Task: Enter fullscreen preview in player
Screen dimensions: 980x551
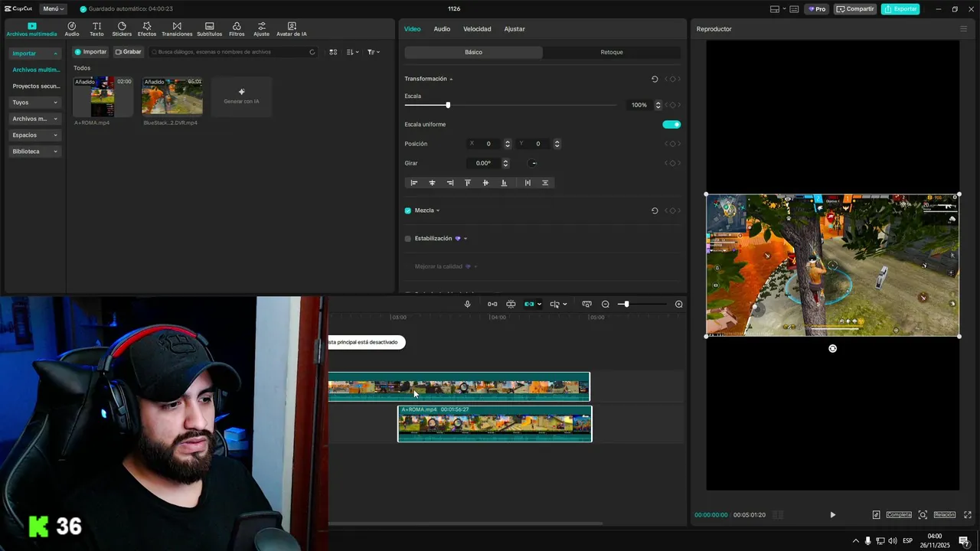Action: (x=968, y=515)
